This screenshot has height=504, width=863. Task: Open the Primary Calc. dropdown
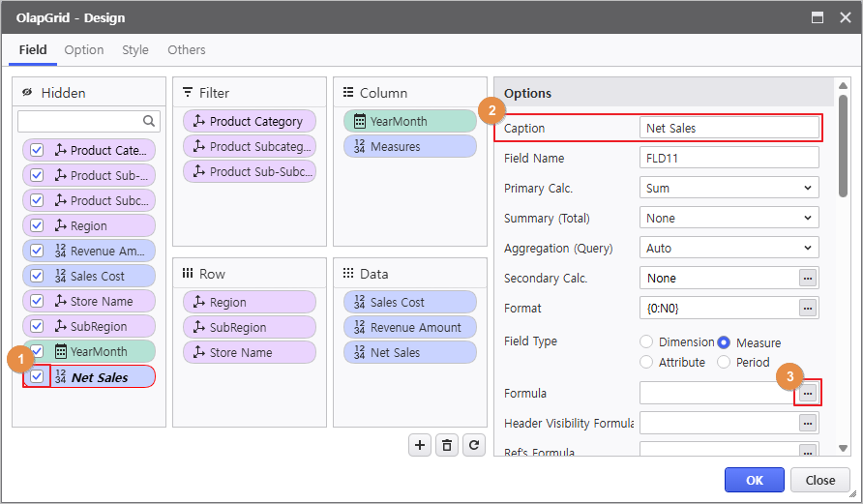tap(729, 188)
